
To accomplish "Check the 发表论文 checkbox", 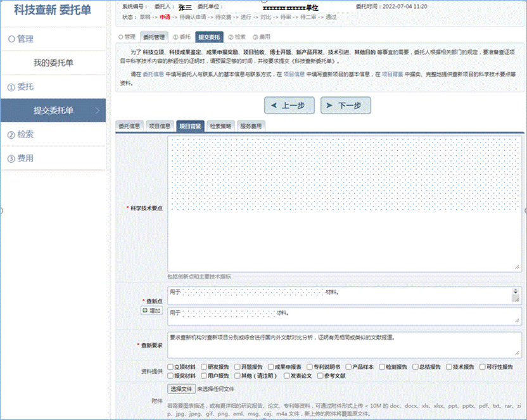I will [287, 376].
